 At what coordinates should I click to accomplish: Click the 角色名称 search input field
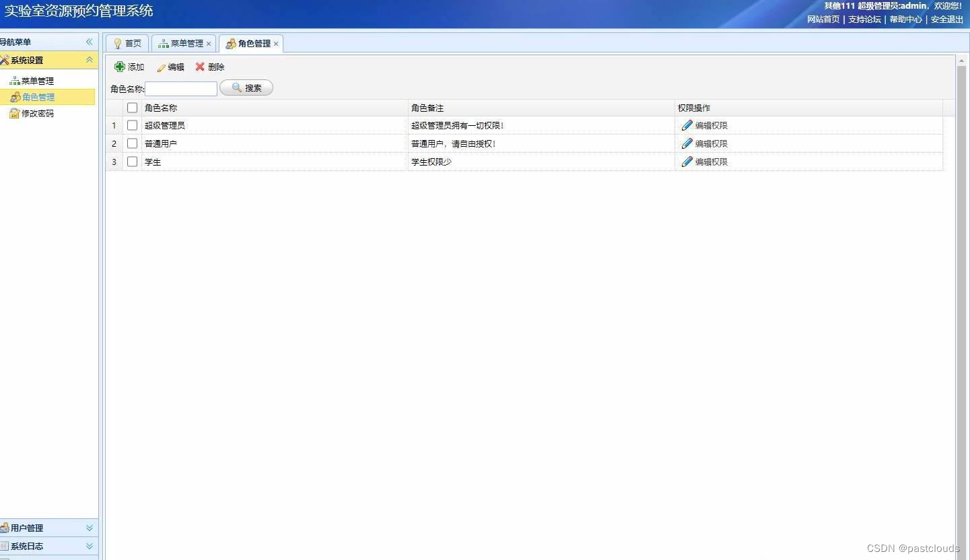click(x=180, y=88)
